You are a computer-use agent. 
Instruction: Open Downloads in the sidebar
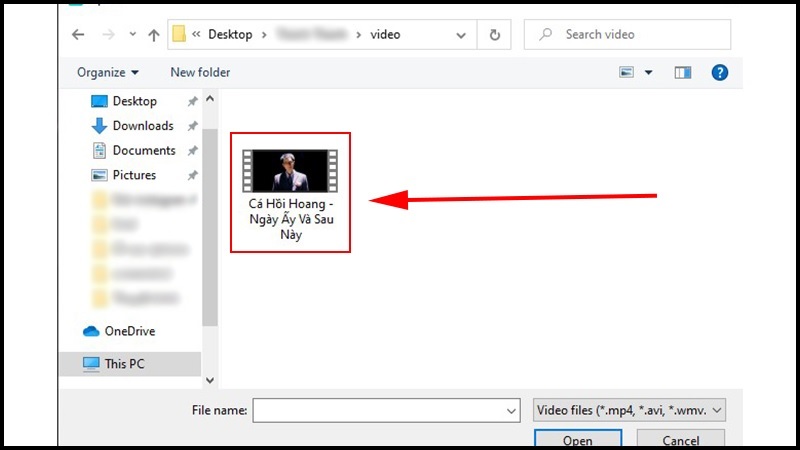[x=133, y=126]
